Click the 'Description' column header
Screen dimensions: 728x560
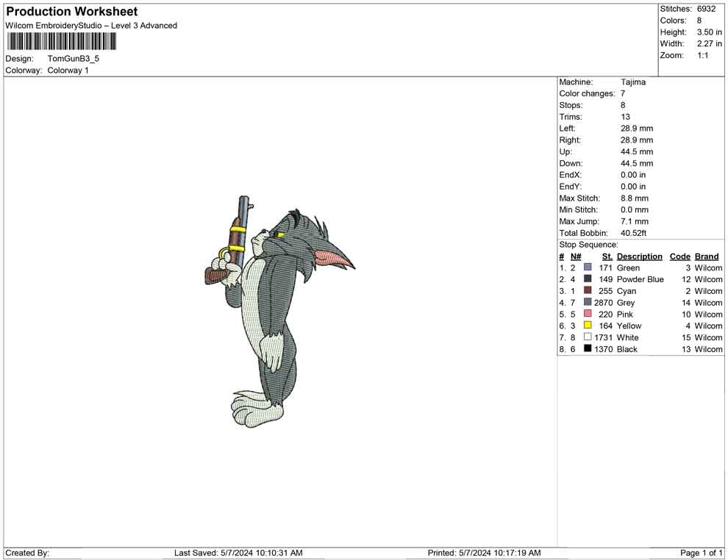(639, 256)
